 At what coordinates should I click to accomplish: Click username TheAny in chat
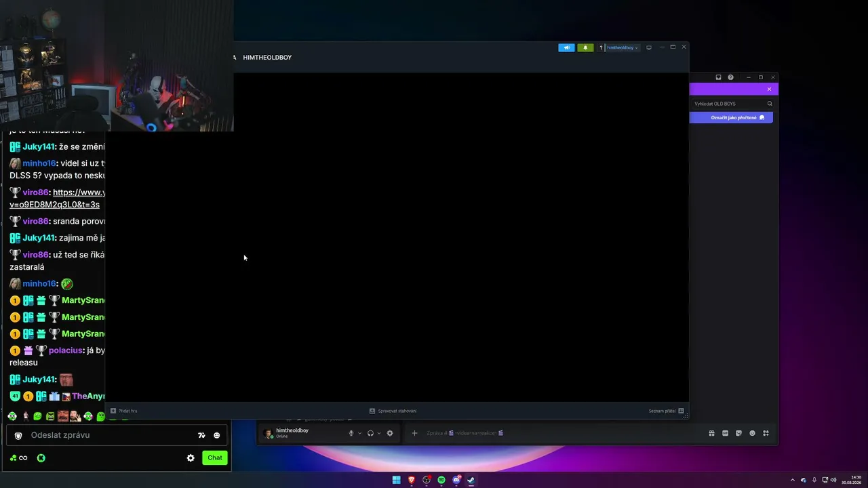click(88, 396)
